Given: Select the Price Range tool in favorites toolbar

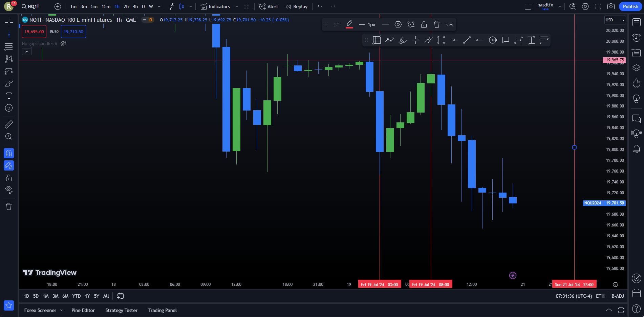Looking at the screenshot, I should [x=531, y=40].
